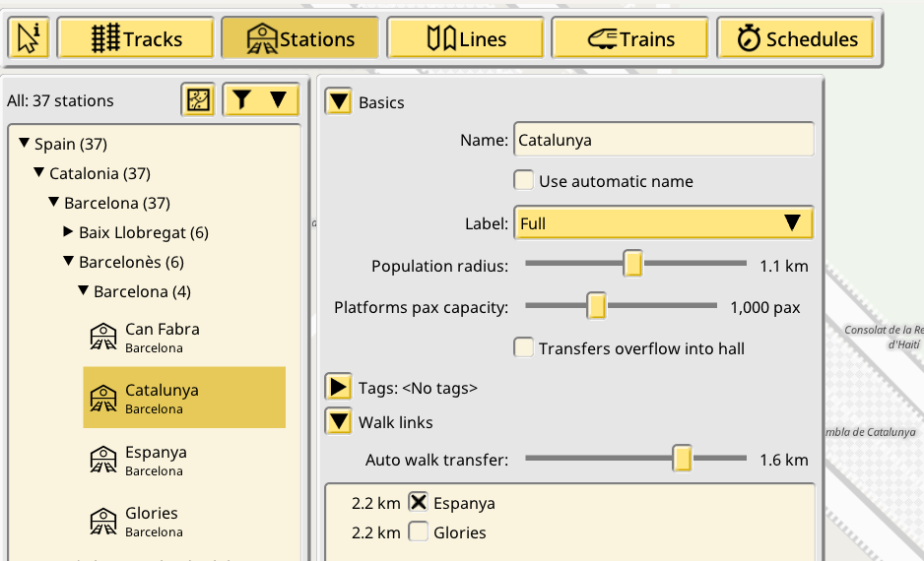This screenshot has width=924, height=561.
Task: Switch to the Lines tab
Action: pyautogui.click(x=466, y=38)
